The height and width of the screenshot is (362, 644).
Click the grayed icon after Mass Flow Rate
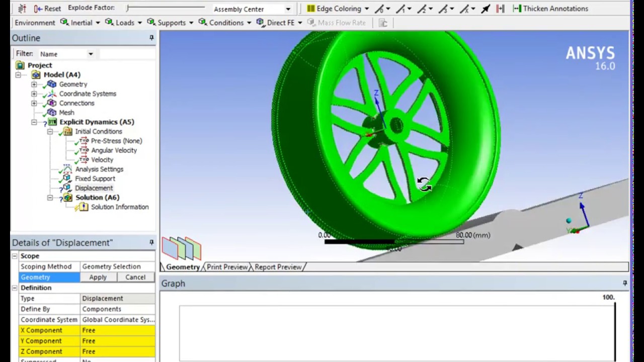tap(383, 23)
